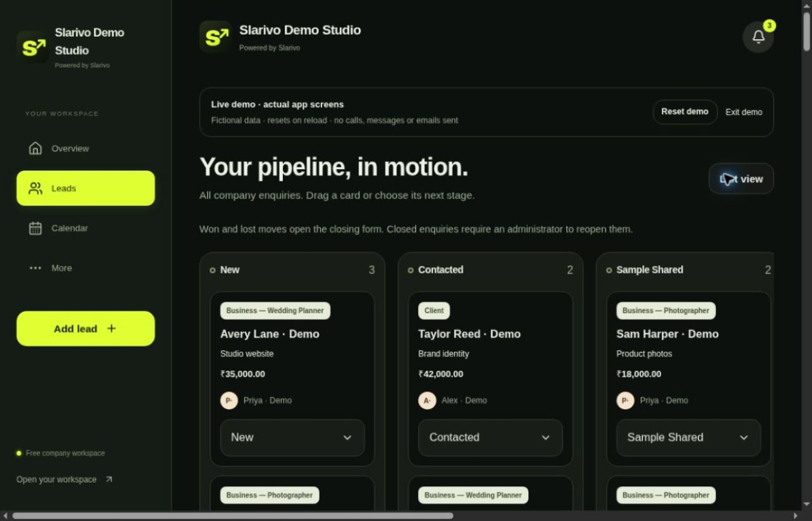The image size is (812, 521).
Task: Click the Client tag on the Taylor Reed card
Action: pyautogui.click(x=434, y=311)
